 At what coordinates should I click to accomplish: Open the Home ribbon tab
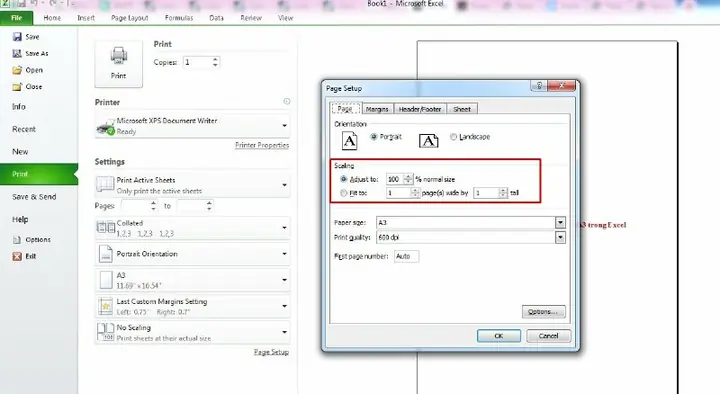coord(52,18)
